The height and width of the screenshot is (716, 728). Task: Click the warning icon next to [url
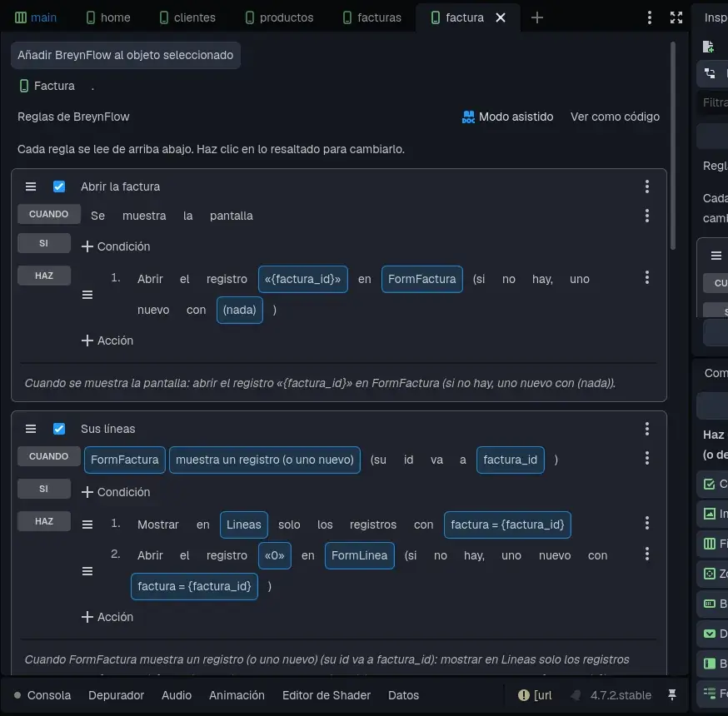(x=523, y=695)
